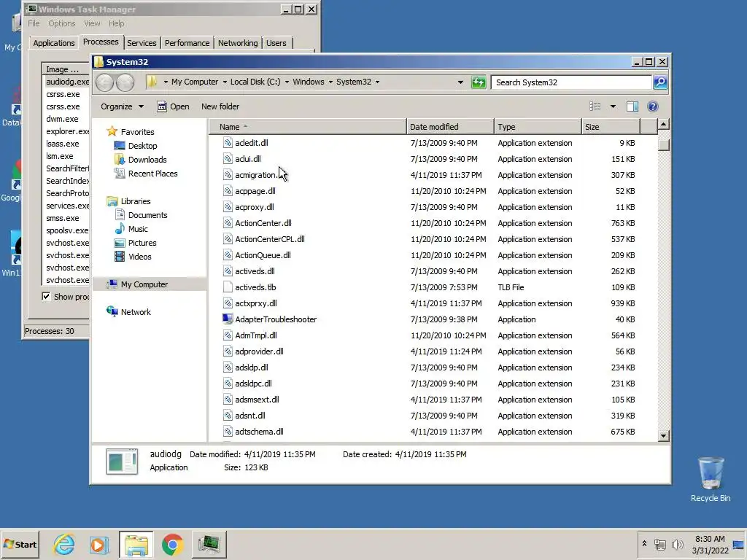The width and height of the screenshot is (747, 560).
Task: Expand the address bar history dropdown
Action: (460, 82)
